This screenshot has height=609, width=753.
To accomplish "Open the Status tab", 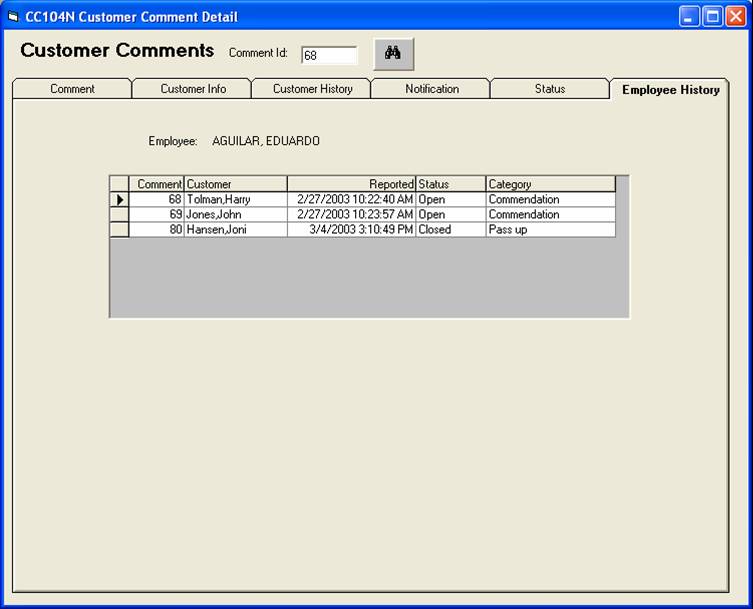I will (550, 89).
